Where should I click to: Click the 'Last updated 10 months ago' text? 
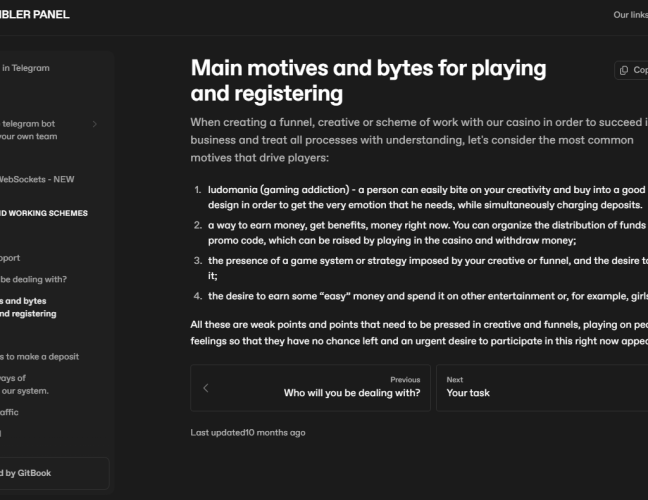click(248, 432)
